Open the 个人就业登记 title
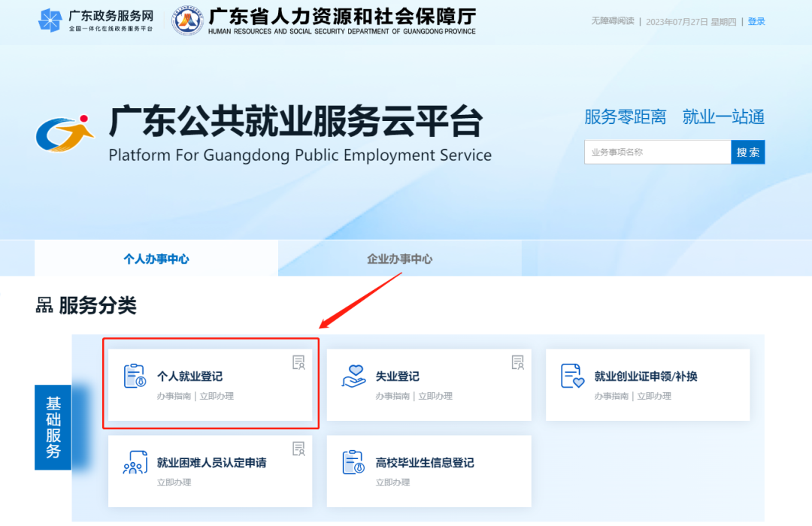The height and width of the screenshot is (526, 812). pyautogui.click(x=189, y=376)
